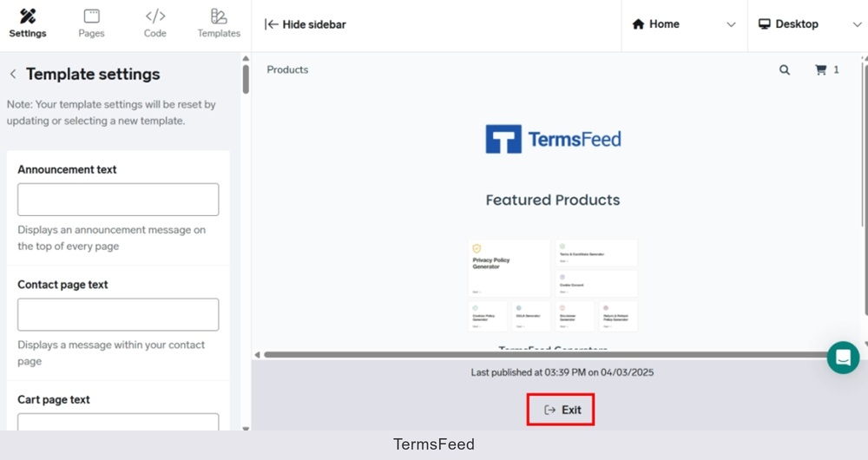Click the preview horizontal scrollbar
This screenshot has height=460, width=868.
548,354
